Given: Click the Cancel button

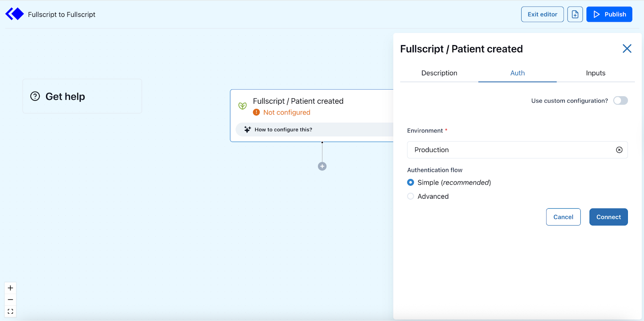Looking at the screenshot, I should (563, 217).
